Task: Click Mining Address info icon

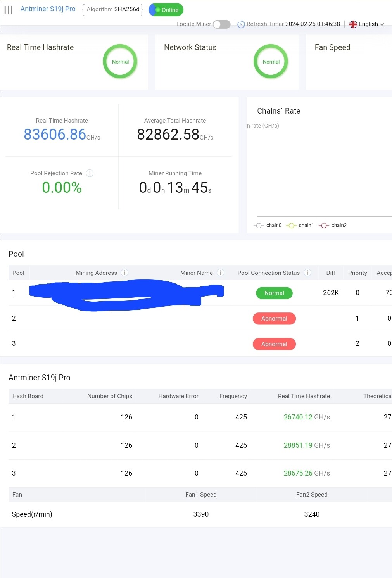Action: (x=124, y=273)
